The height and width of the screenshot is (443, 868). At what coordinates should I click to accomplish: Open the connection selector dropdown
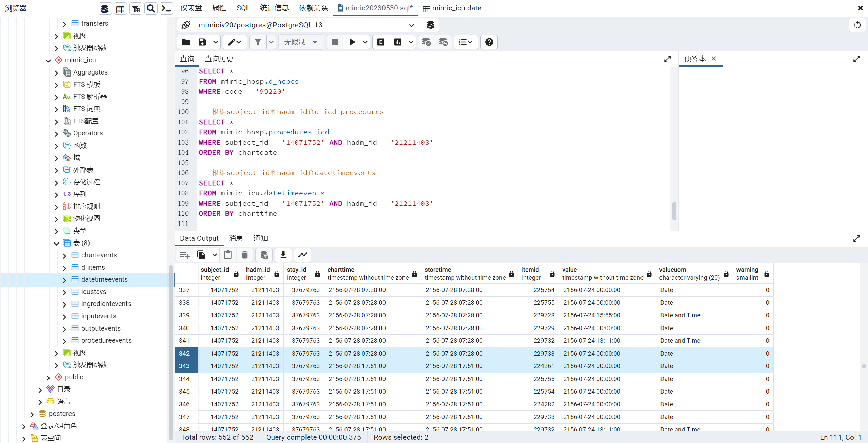(x=411, y=25)
